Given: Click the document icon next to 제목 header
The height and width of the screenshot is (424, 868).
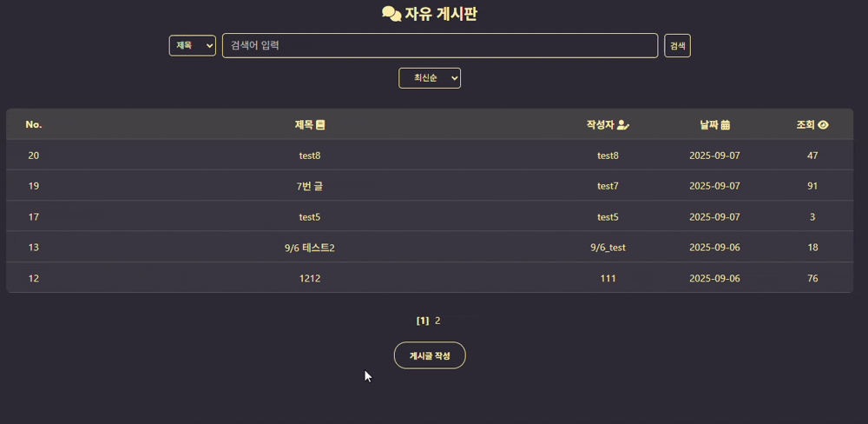Looking at the screenshot, I should tap(320, 125).
